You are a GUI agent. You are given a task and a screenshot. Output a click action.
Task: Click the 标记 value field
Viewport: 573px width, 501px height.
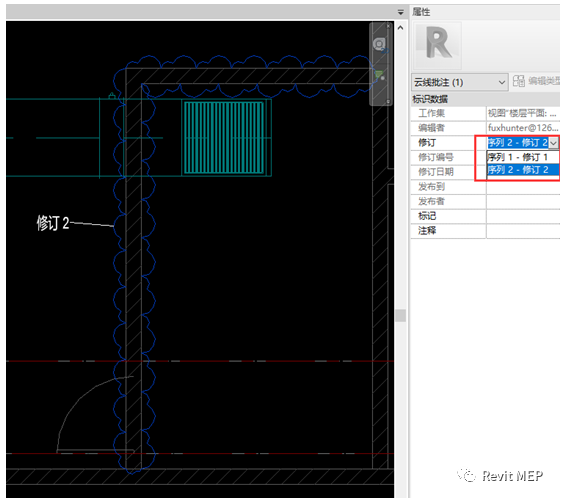(523, 216)
